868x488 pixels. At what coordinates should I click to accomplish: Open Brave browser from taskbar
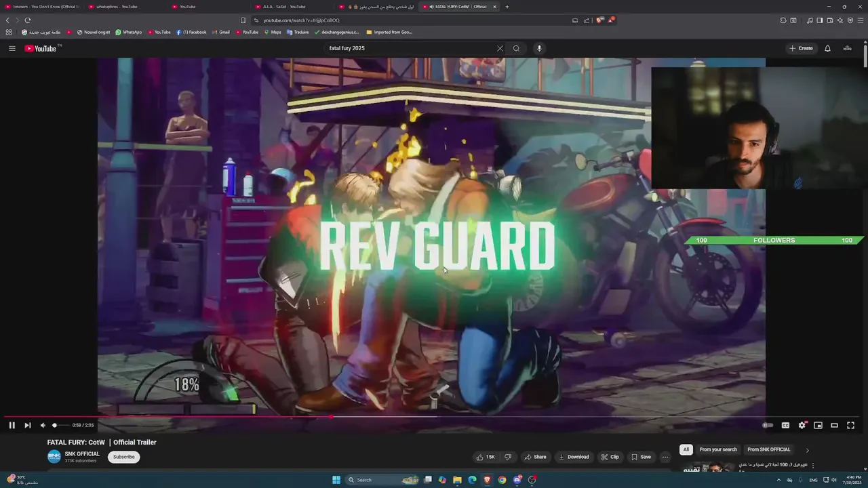(487, 480)
